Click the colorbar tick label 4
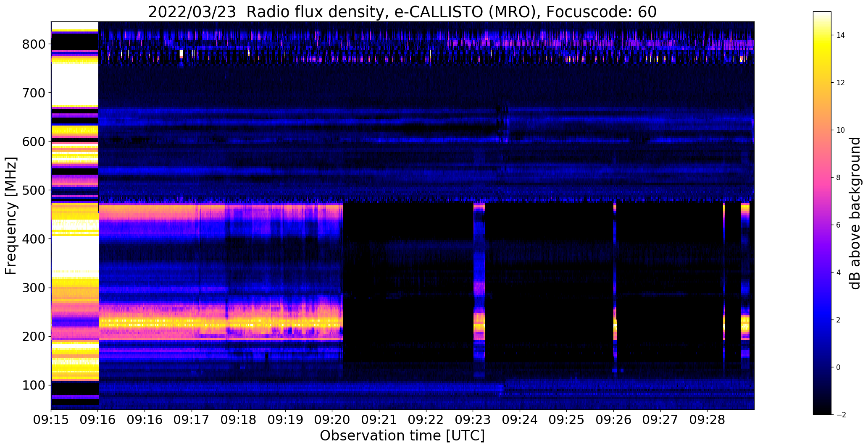 [x=838, y=272]
